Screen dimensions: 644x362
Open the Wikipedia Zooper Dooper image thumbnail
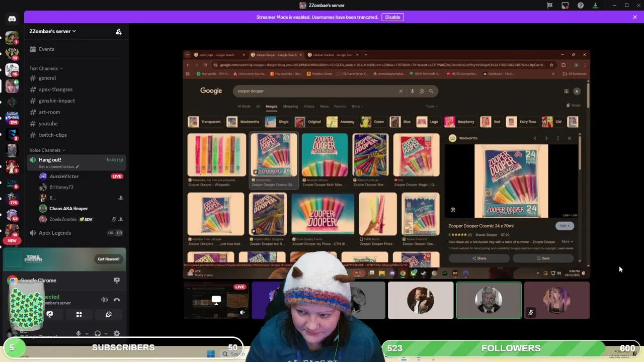pyautogui.click(x=216, y=155)
